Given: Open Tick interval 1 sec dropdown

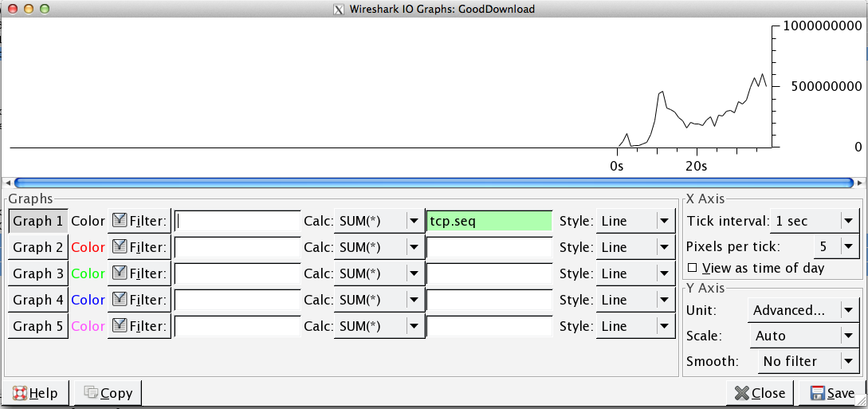Looking at the screenshot, I should tap(815, 222).
